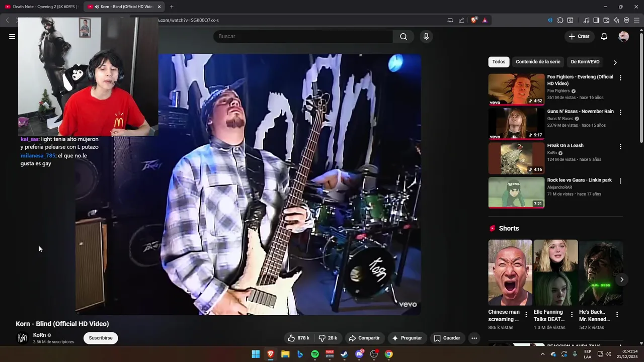Open Discord from the taskbar
This screenshot has width=644, height=362.
[359, 354]
